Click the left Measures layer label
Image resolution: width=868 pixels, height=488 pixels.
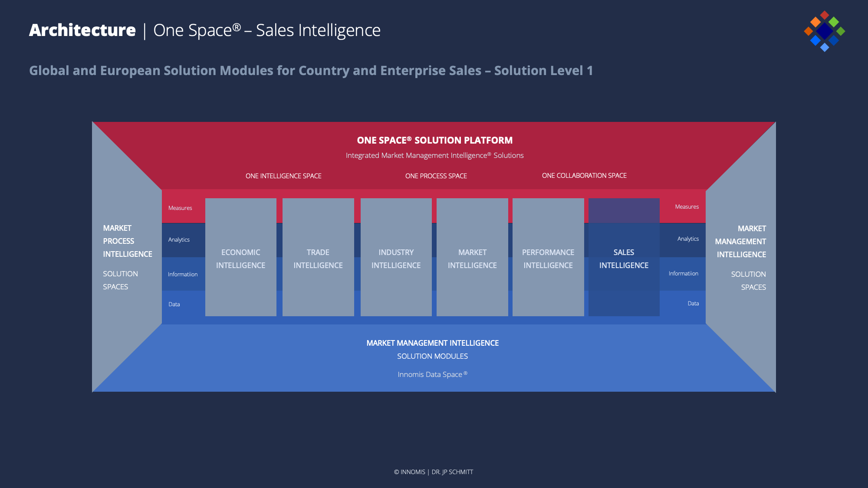point(180,208)
